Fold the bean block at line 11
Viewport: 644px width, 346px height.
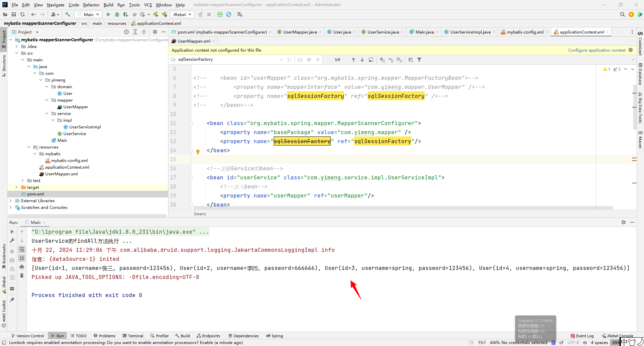coord(191,123)
